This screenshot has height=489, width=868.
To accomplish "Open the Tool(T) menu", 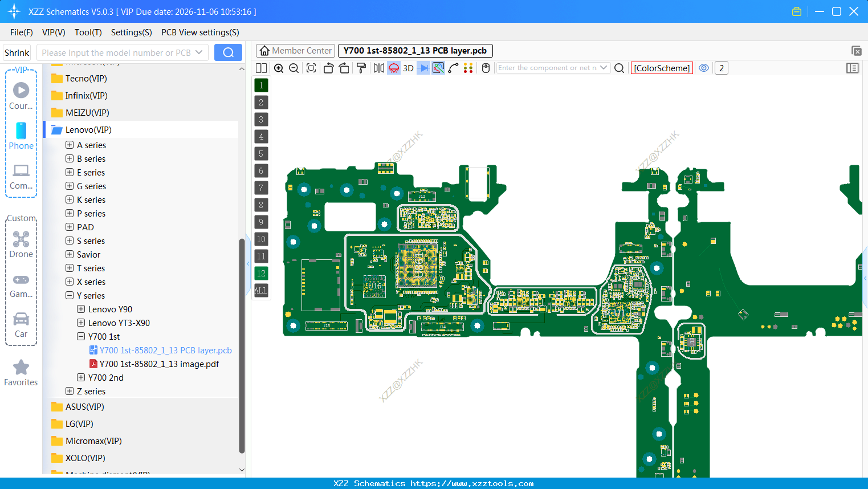I will tap(88, 32).
